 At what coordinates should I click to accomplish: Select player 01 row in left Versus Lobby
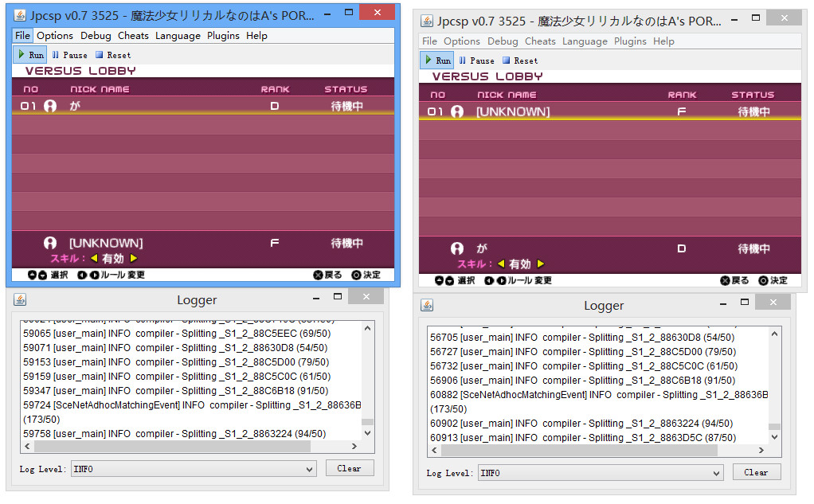click(199, 106)
